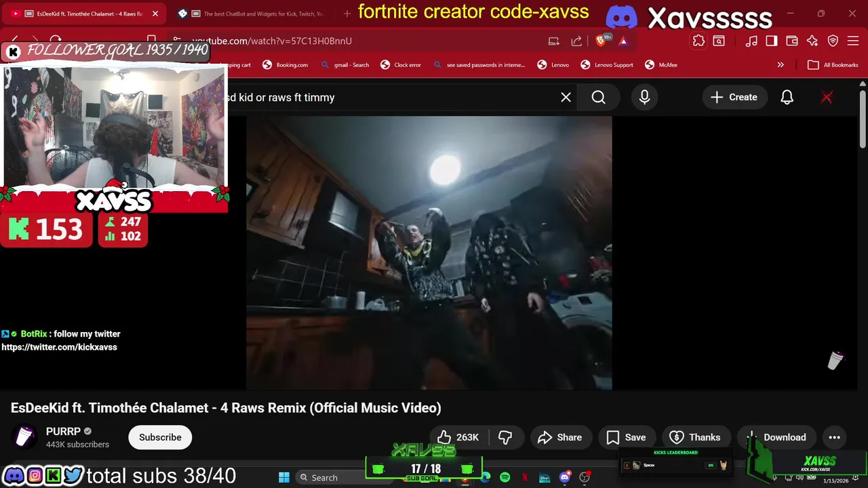
Task: Open the Brave Wallet icon
Action: [x=792, y=41]
